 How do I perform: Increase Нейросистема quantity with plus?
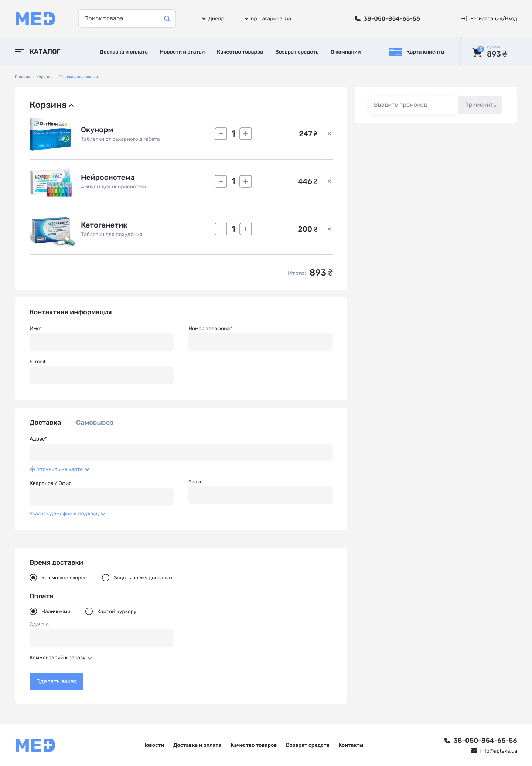[x=246, y=181]
